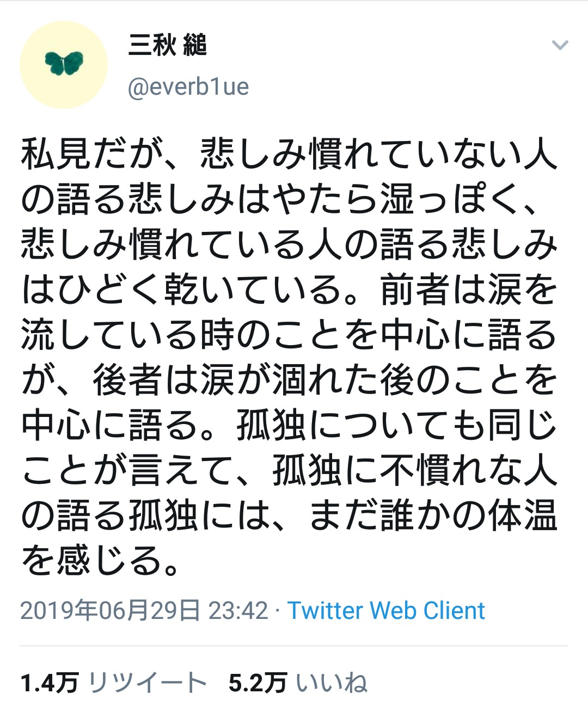Click the line starting はひどく乾いている

coord(289,290)
